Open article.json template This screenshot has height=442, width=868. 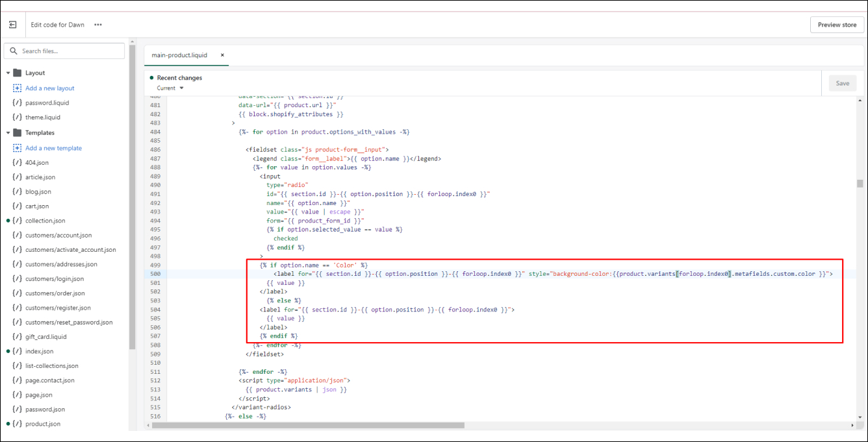(x=40, y=177)
